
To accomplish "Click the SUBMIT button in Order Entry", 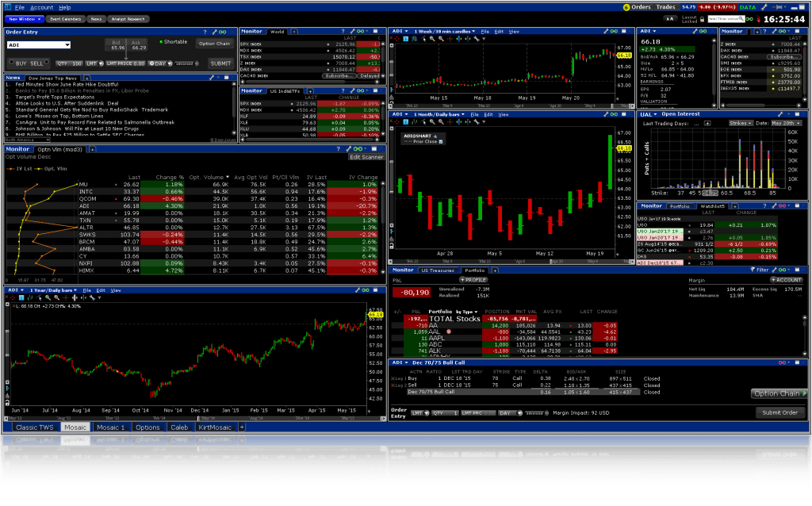I will tap(220, 63).
